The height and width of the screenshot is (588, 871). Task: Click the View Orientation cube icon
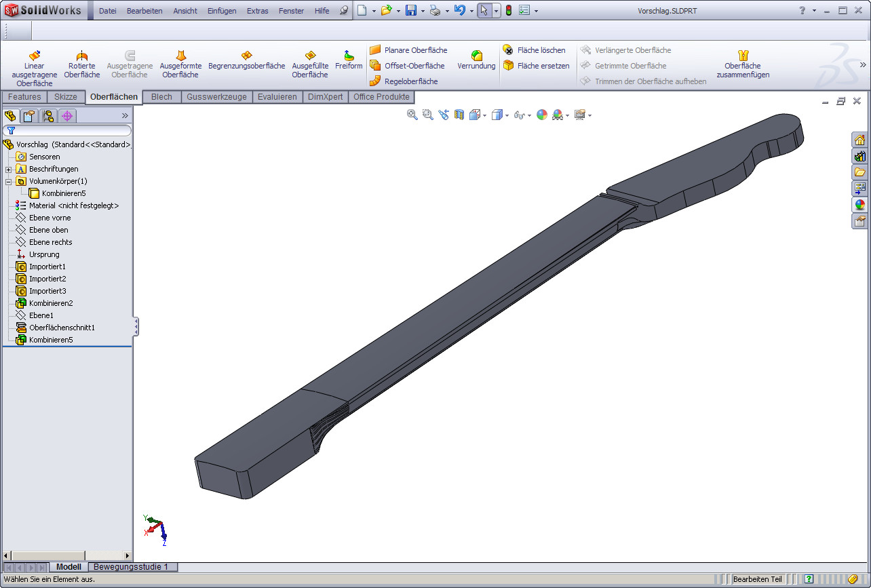click(475, 115)
